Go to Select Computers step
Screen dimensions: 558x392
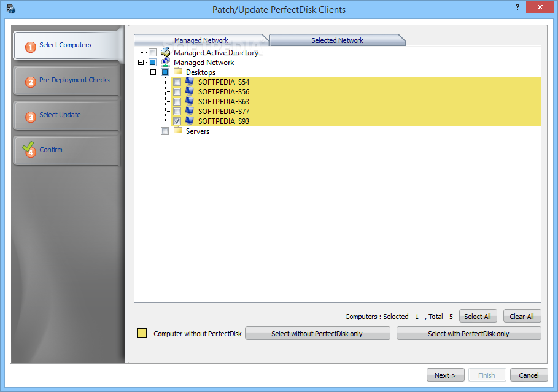click(x=67, y=45)
